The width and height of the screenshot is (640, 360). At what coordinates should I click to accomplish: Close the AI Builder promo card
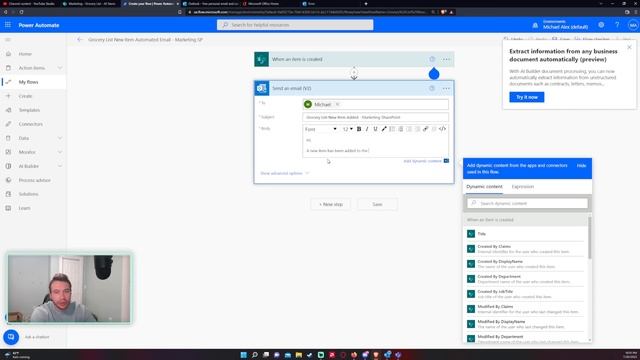click(629, 47)
